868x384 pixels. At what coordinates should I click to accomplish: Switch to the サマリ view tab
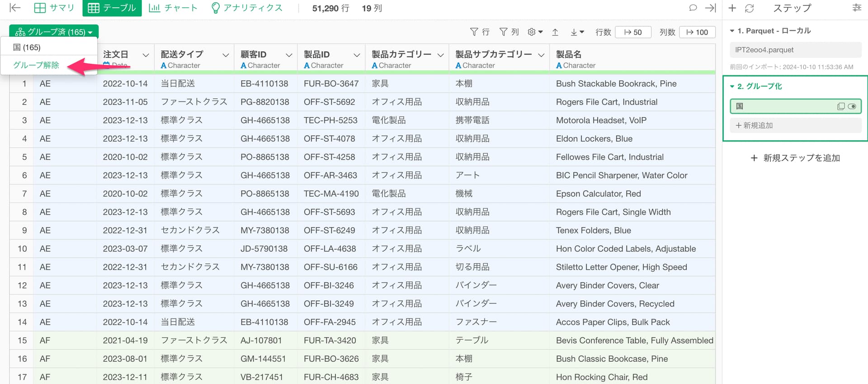[54, 8]
